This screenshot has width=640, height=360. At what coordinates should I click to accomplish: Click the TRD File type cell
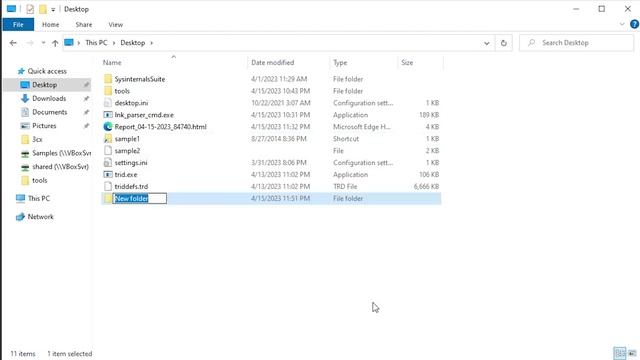tap(345, 187)
